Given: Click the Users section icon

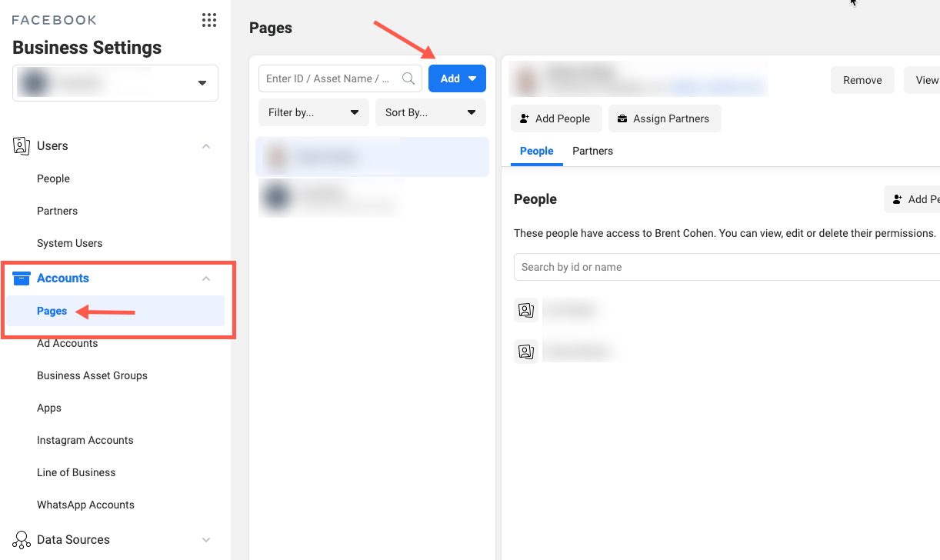Looking at the screenshot, I should click(x=22, y=146).
